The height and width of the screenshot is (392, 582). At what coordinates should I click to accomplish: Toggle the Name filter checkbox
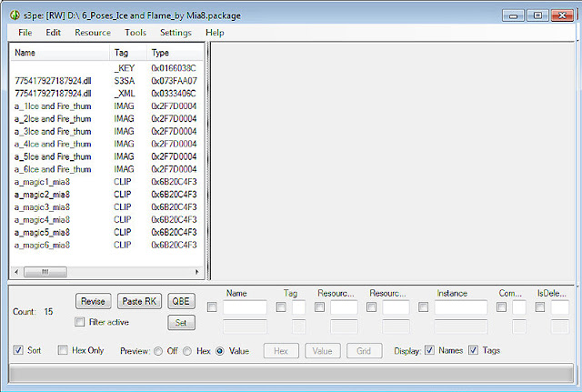click(212, 307)
